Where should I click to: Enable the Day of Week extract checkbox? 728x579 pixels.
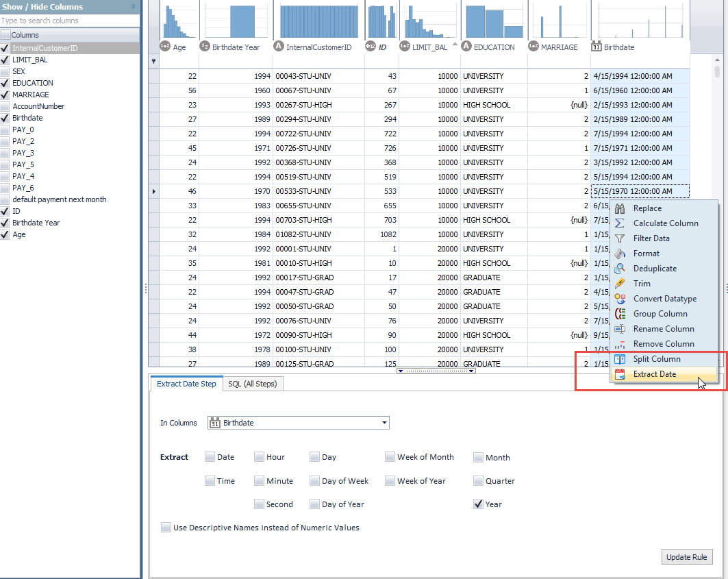pyautogui.click(x=315, y=481)
